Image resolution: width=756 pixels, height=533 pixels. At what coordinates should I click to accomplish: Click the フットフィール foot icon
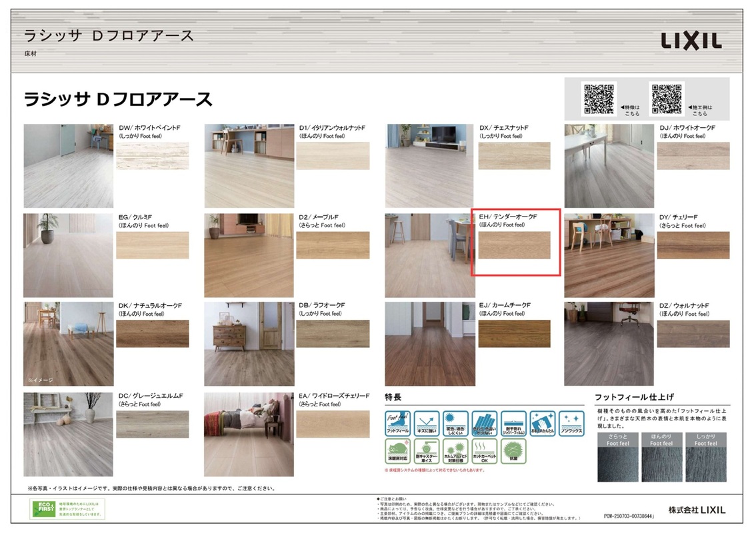(398, 424)
